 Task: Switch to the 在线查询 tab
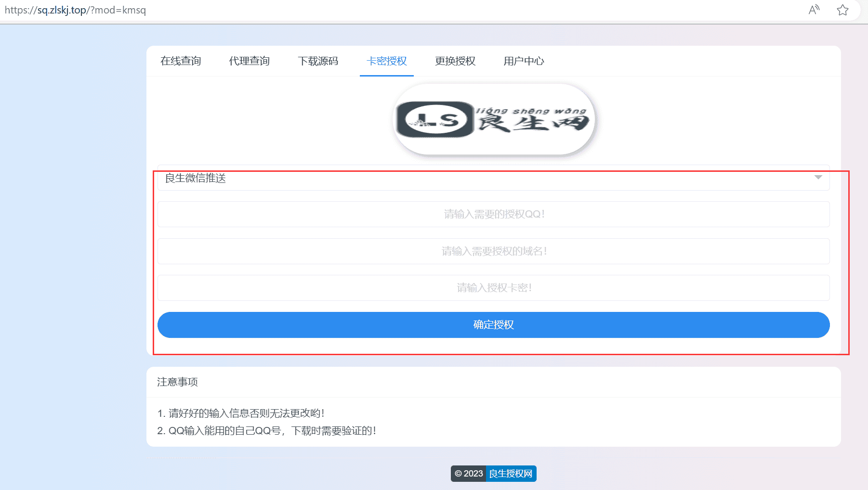pyautogui.click(x=180, y=61)
